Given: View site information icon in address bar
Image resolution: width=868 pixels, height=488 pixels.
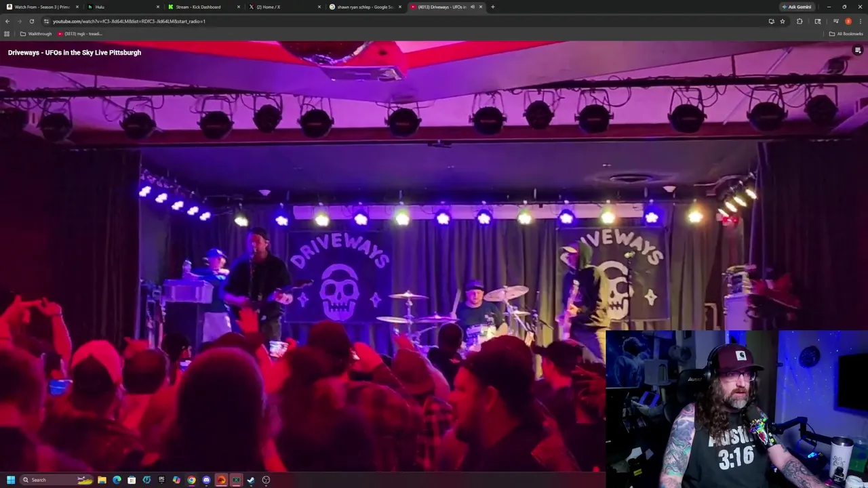Looking at the screenshot, I should 45,21.
